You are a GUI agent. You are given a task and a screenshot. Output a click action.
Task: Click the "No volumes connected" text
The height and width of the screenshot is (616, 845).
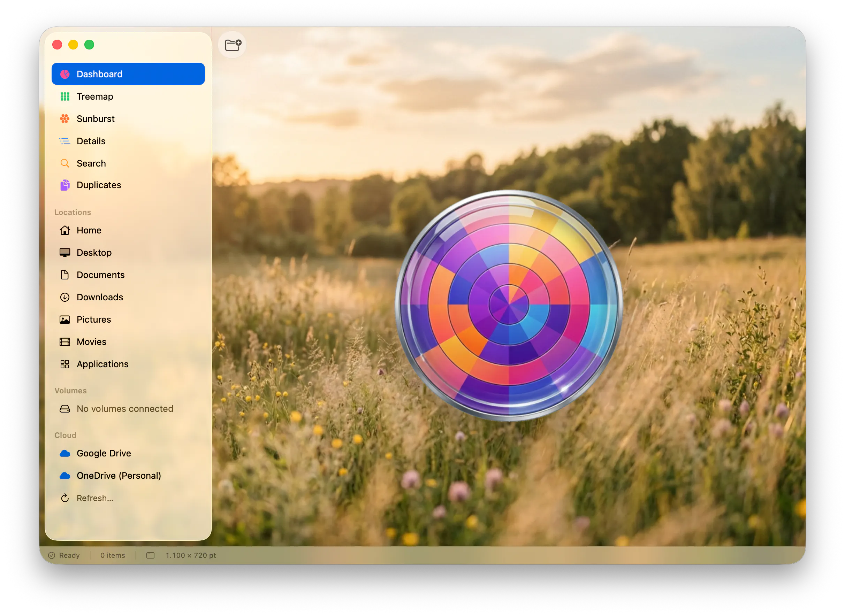pos(125,409)
